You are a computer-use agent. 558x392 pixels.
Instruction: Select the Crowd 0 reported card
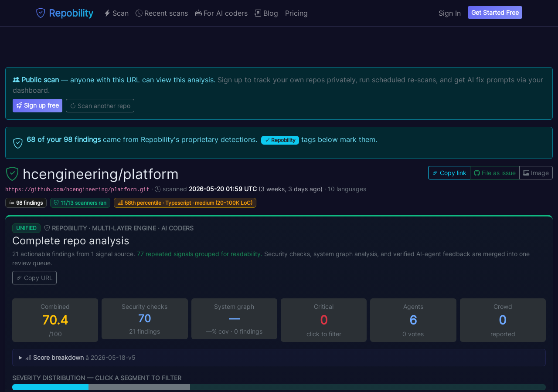[x=503, y=320]
